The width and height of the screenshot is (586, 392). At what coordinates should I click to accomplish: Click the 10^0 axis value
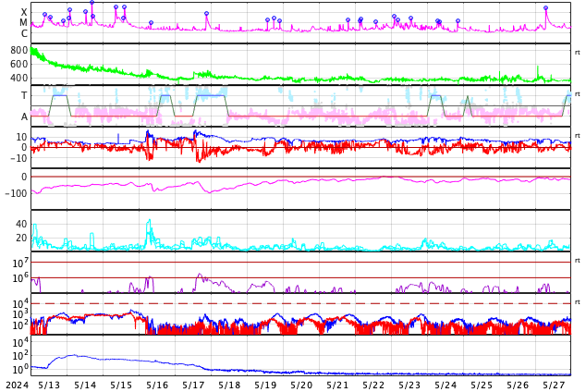[20, 369]
